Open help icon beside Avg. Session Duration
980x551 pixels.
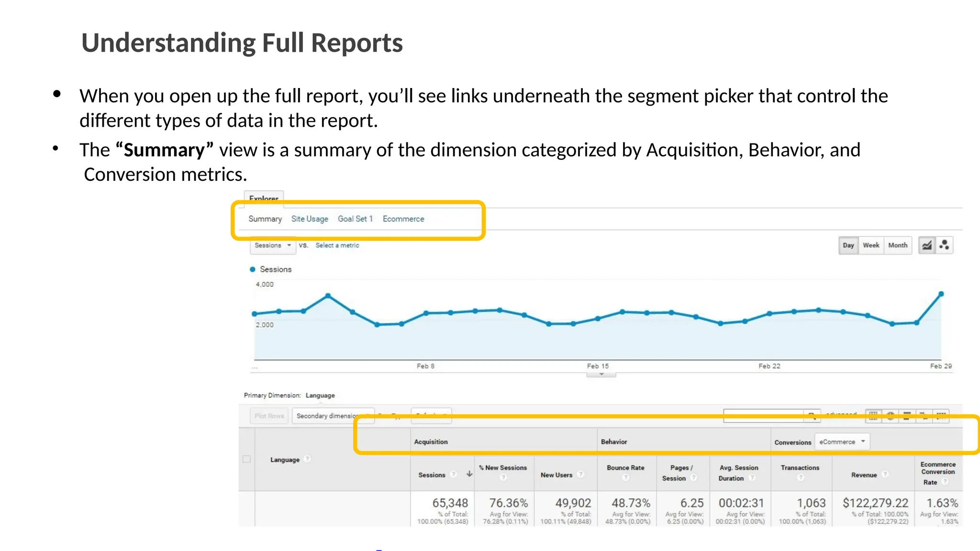click(x=752, y=478)
